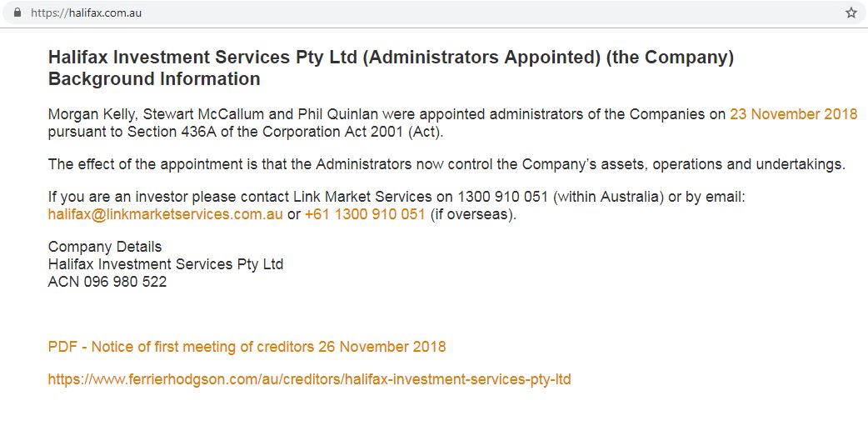
Task: Click the halifax@linkmarketservices.com.au email link
Action: (165, 214)
